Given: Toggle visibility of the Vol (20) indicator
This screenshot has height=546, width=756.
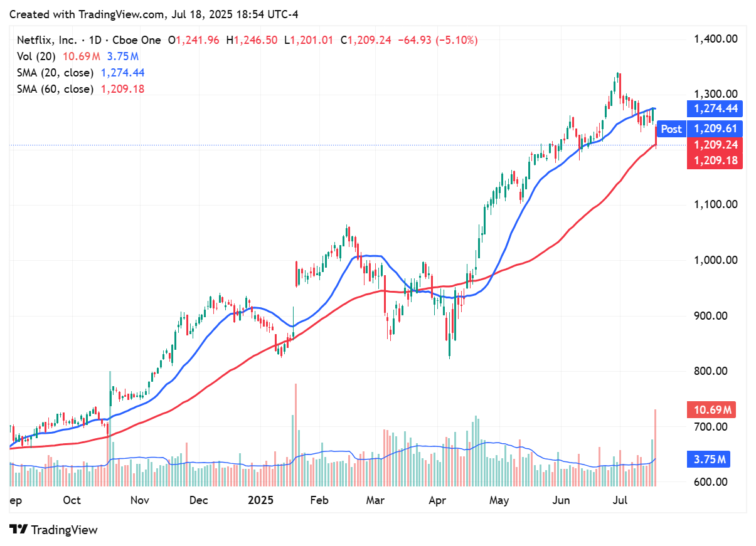Looking at the screenshot, I should point(38,56).
